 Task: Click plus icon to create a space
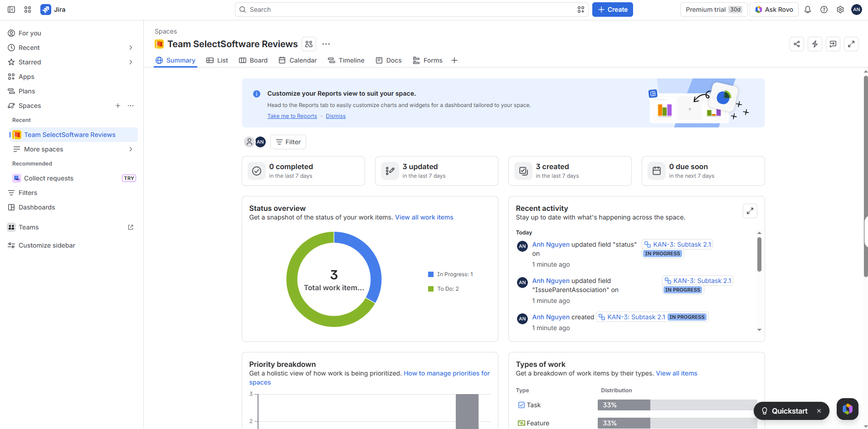118,106
